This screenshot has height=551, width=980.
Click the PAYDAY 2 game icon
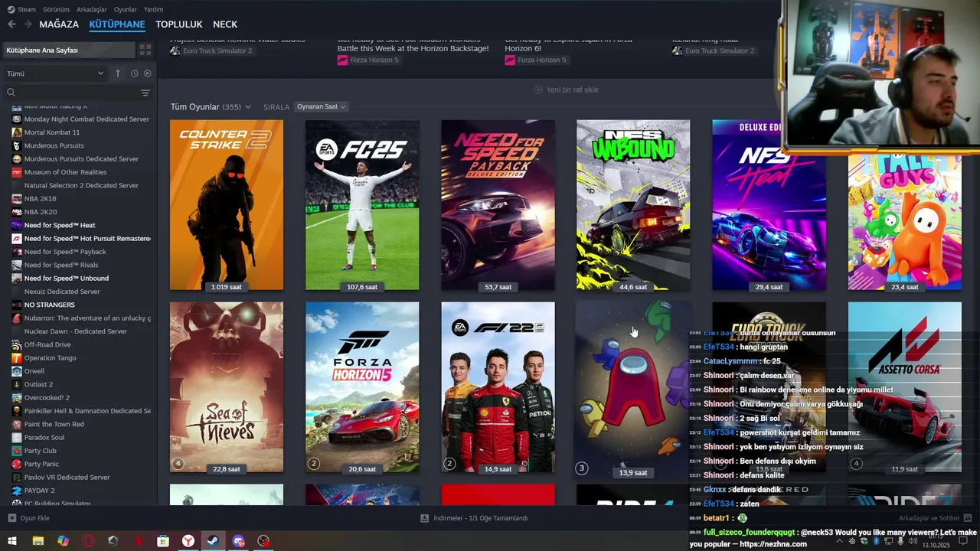tap(17, 491)
